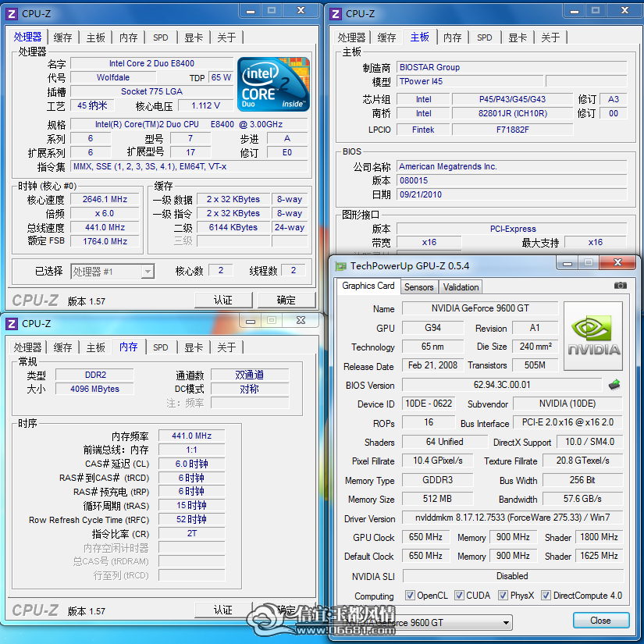Open the Sensors tab in GPU-Z
Viewport: 644px width, 644px height.
pyautogui.click(x=419, y=287)
